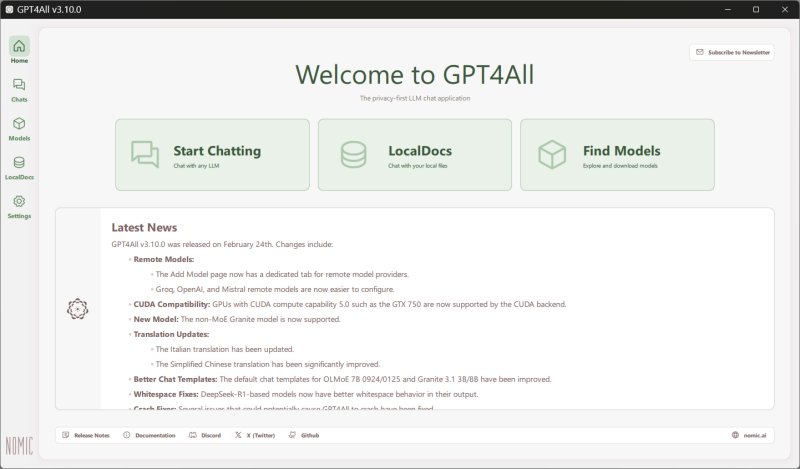The width and height of the screenshot is (800, 469).
Task: Click the "Chat with any LLM" caption
Action: [196, 166]
